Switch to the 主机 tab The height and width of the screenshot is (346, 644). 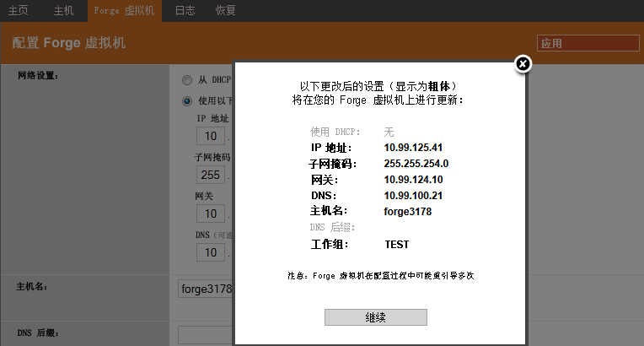coord(64,11)
